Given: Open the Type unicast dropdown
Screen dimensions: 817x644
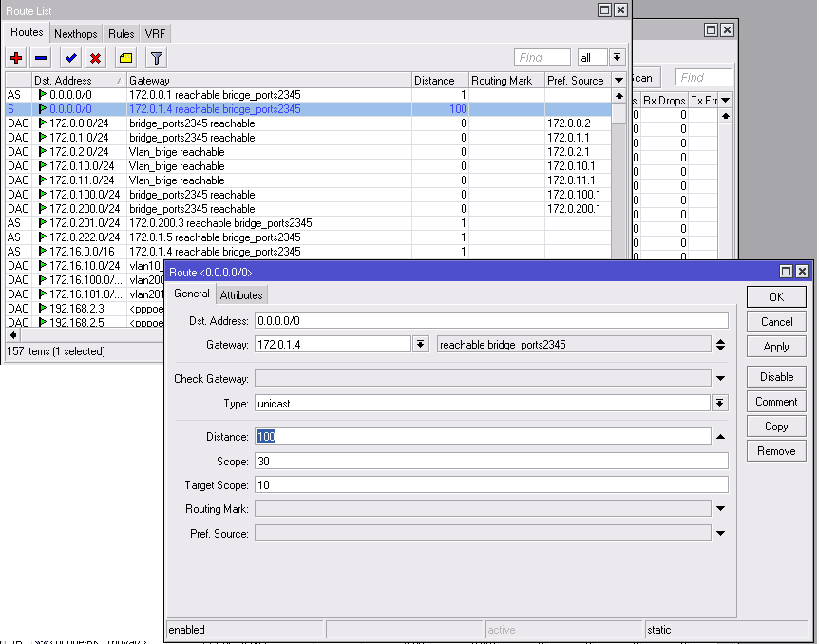Looking at the screenshot, I should click(720, 404).
